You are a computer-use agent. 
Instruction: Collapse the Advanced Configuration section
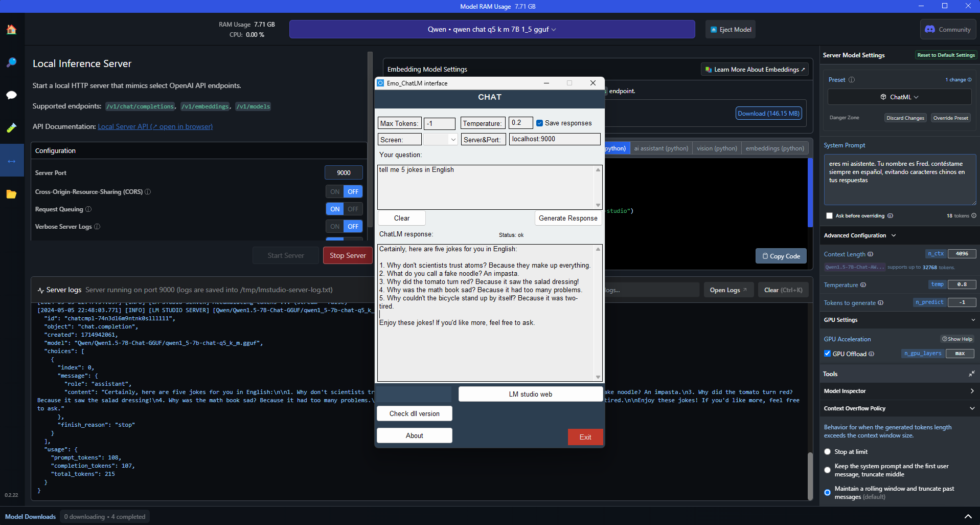894,235
